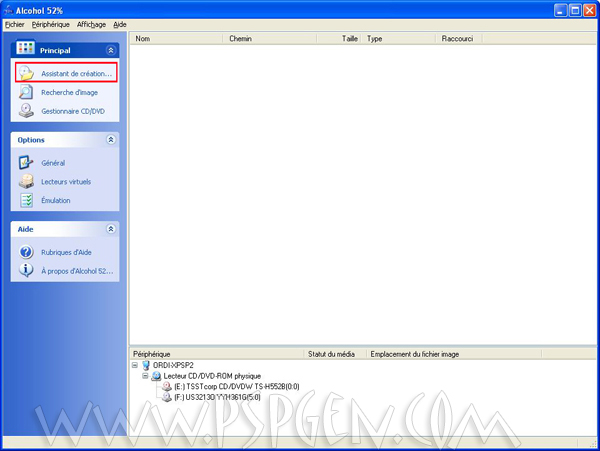Open Lecteurs virtuels settings link
This screenshot has width=600, height=451.
(66, 182)
